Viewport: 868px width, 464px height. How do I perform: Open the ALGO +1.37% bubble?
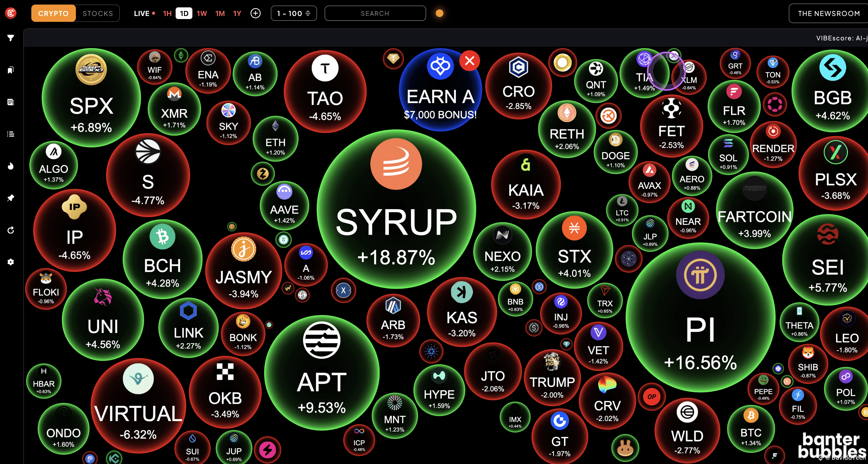(x=54, y=165)
